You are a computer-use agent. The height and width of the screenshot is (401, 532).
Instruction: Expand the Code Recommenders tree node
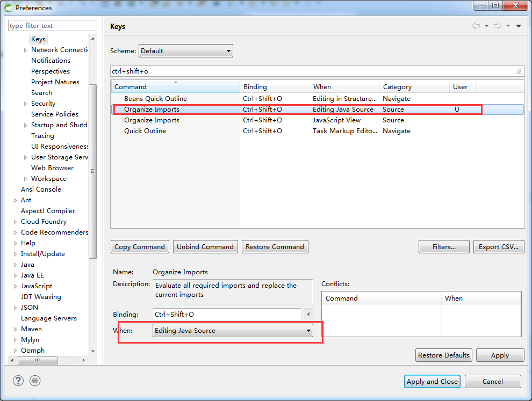click(x=15, y=232)
